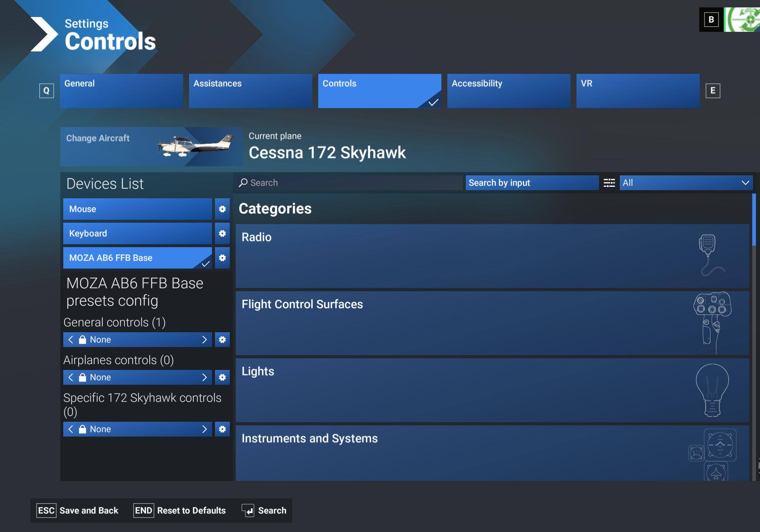Open settings gear for Keyboard device
This screenshot has width=760, height=532.
pos(222,233)
